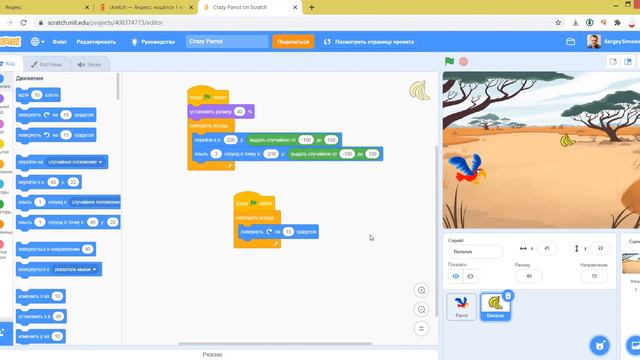Click clockwise rotate 15 degrees palette block
Image resolution: width=640 pixels, height=360 pixels.
tap(56, 115)
